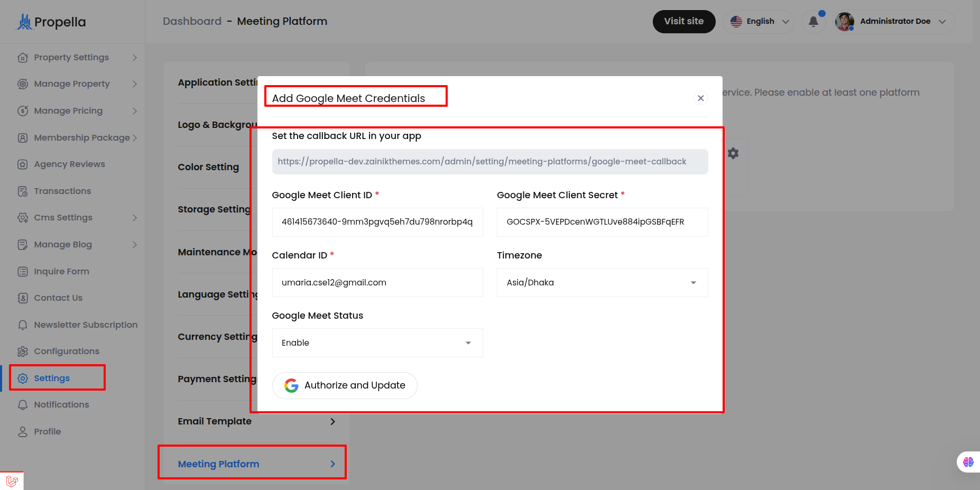
Task: Open Logo & Background tab
Action: click(x=218, y=125)
